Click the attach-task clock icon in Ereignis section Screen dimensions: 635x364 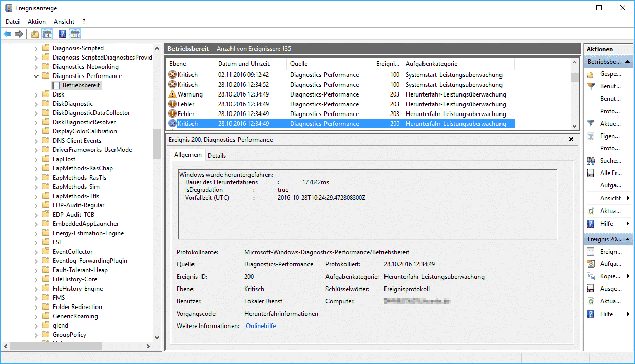(x=591, y=264)
